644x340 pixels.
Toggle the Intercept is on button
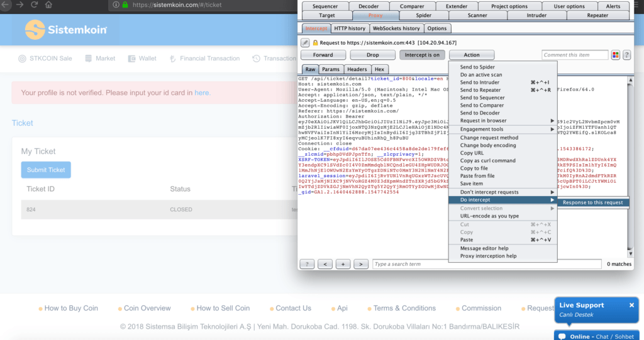click(x=421, y=55)
